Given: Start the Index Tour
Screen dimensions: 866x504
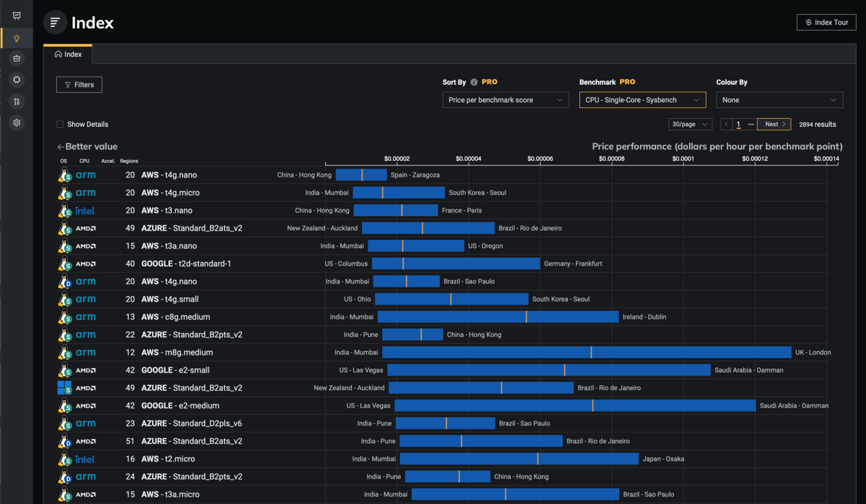Looking at the screenshot, I should (x=827, y=22).
